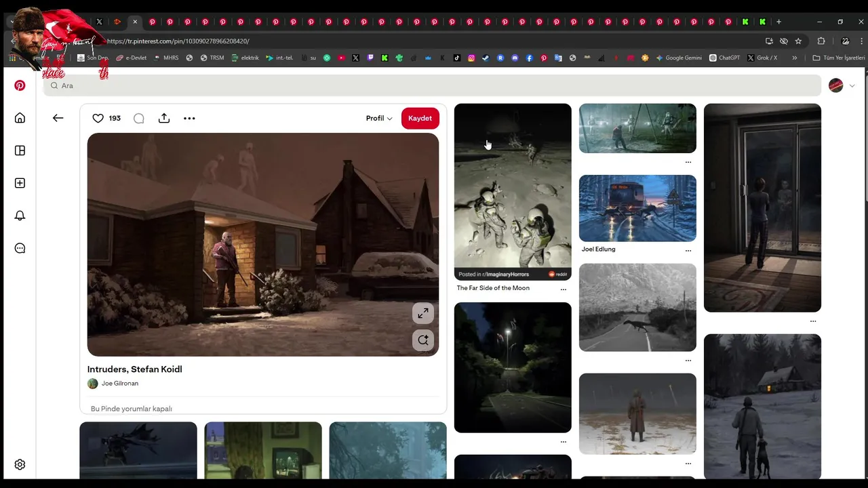Open more options for The Far Side of the Moon
Viewport: 868px width, 488px height.
click(x=563, y=289)
